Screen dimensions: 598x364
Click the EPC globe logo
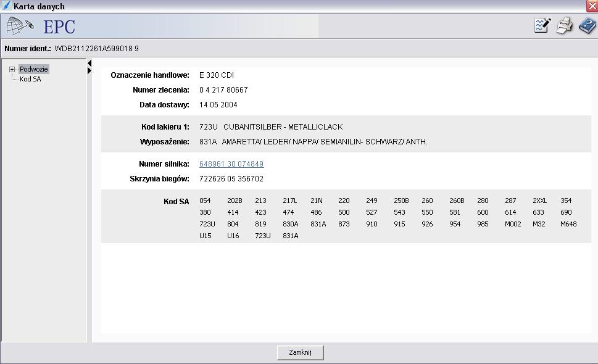point(20,27)
